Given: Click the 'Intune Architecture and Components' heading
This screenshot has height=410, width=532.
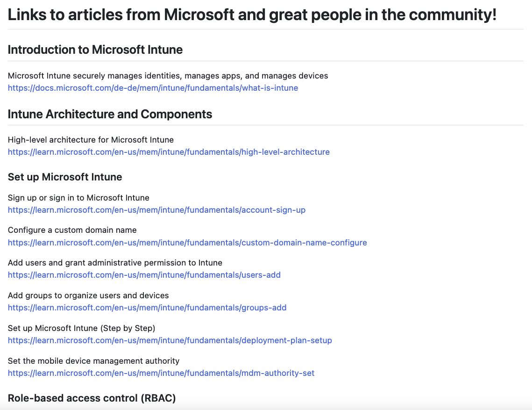Looking at the screenshot, I should 110,114.
